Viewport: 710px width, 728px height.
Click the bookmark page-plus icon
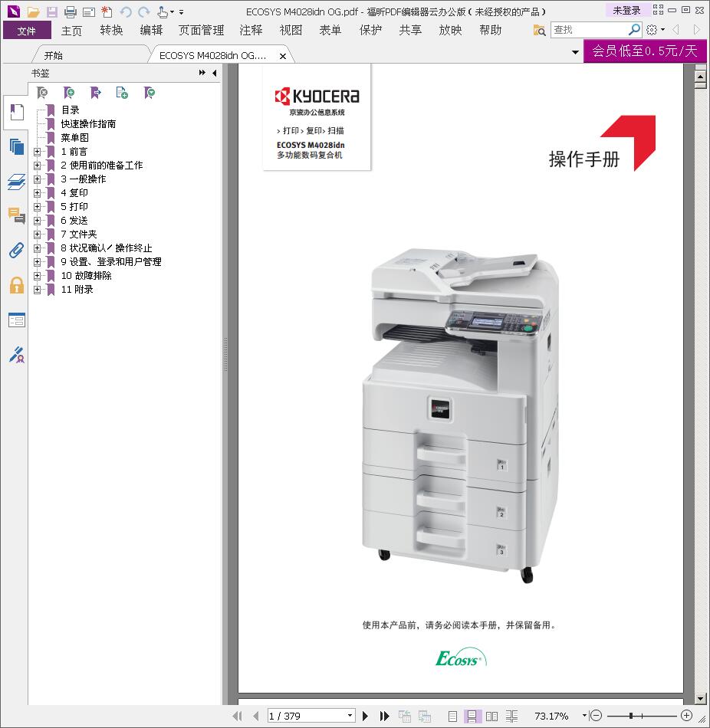[122, 93]
